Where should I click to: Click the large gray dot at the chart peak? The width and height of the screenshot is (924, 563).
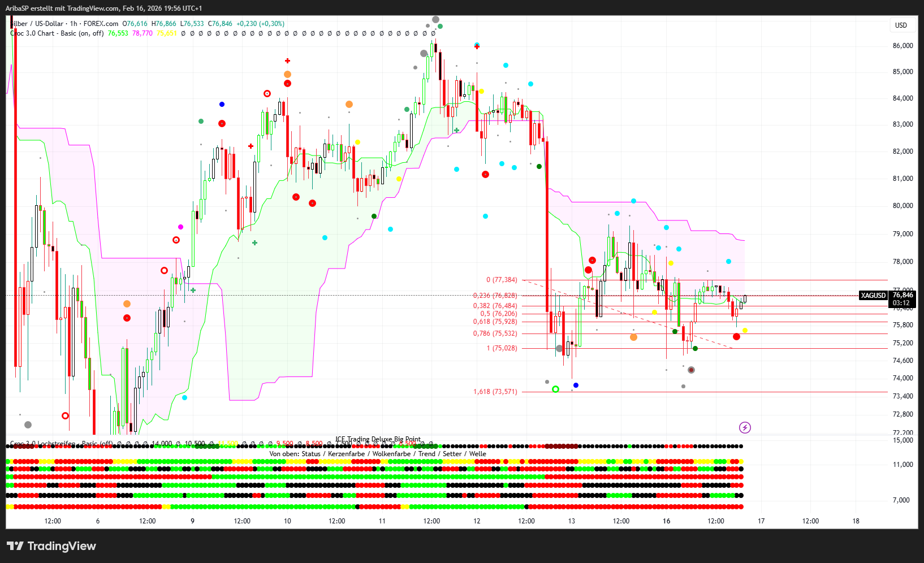tap(435, 20)
